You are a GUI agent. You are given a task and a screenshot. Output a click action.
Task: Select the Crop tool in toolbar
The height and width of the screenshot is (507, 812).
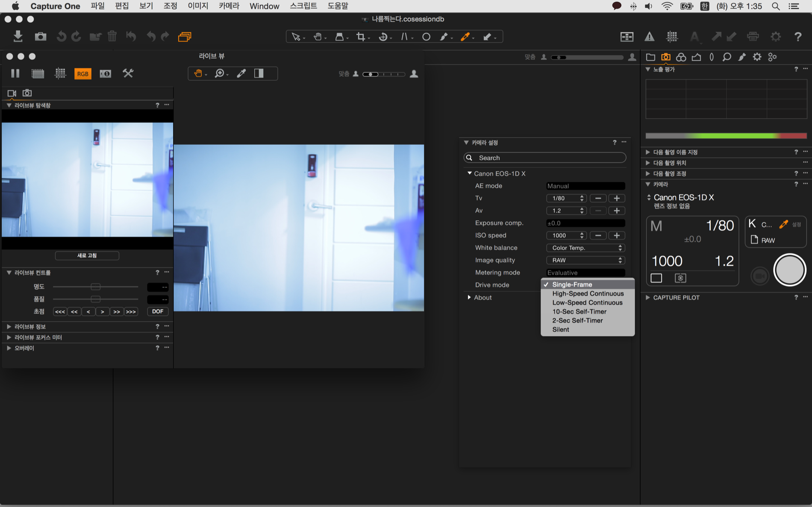(x=361, y=37)
